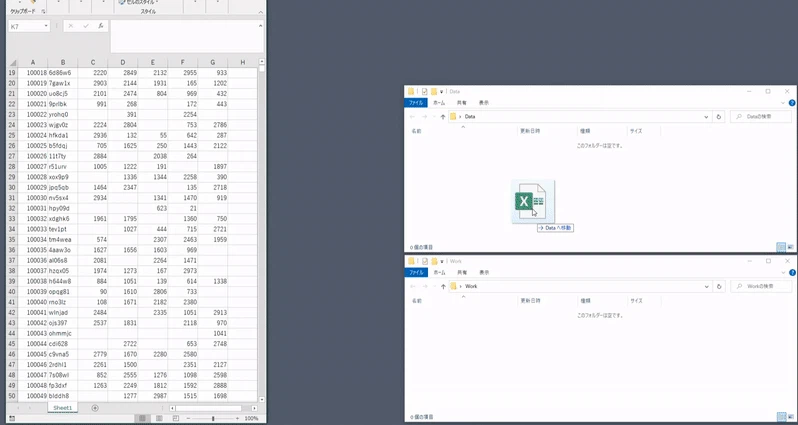The height and width of the screenshot is (425, 798).
Task: Click the New Folder quick access icon in Work window
Action: pyautogui.click(x=434, y=261)
